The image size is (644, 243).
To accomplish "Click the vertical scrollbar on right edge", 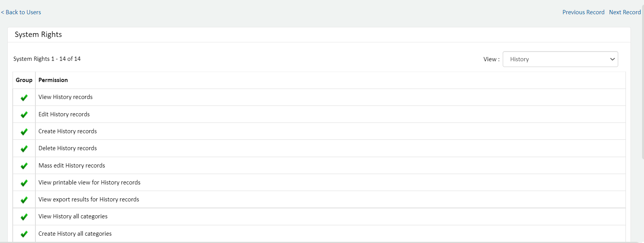I will (x=642, y=77).
